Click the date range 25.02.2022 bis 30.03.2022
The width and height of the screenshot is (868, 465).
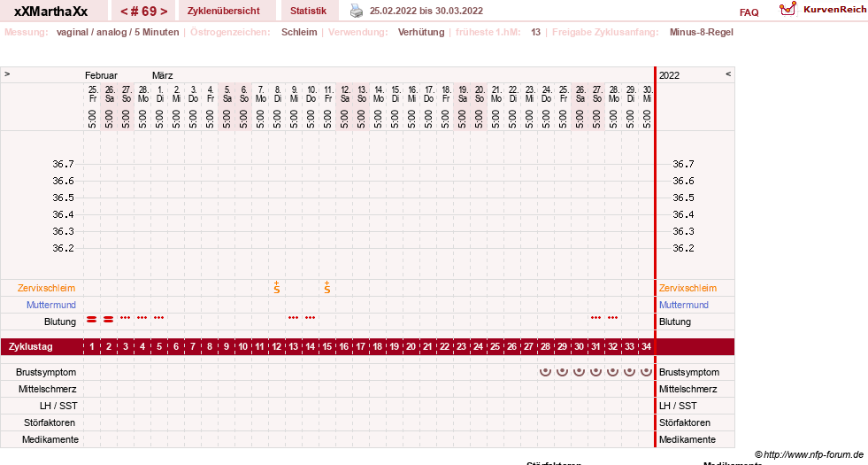(x=426, y=11)
